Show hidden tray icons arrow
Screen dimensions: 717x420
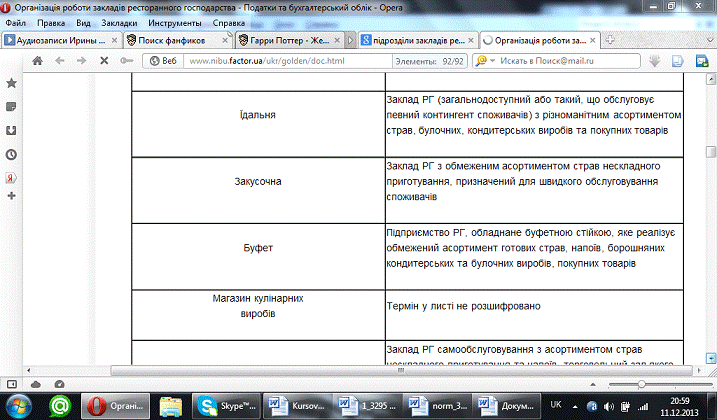575,406
